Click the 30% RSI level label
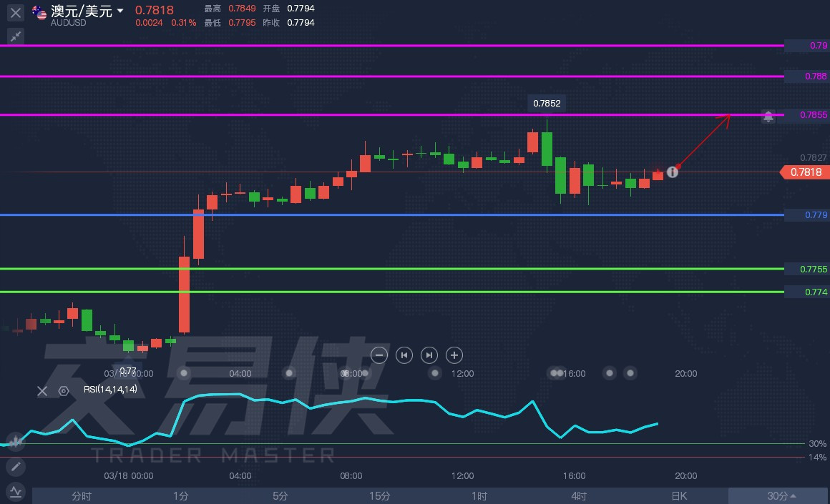This screenshot has width=830, height=504. coord(817,444)
